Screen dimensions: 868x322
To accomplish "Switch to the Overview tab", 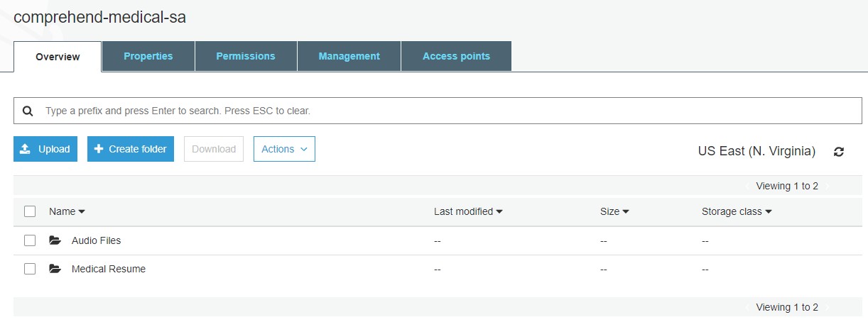I will 58,57.
